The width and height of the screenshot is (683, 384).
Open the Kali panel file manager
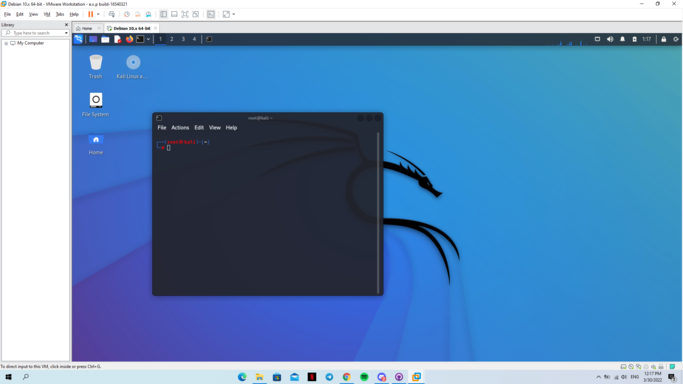tap(105, 39)
